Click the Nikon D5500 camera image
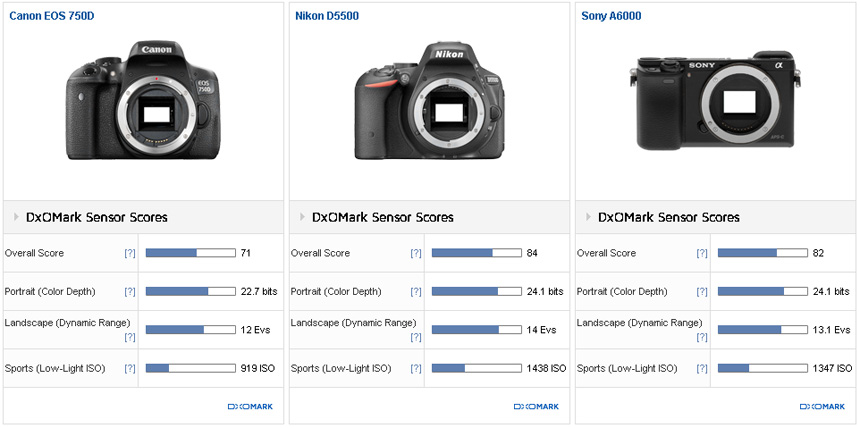Viewport: 860px width, 428px height. (x=429, y=101)
